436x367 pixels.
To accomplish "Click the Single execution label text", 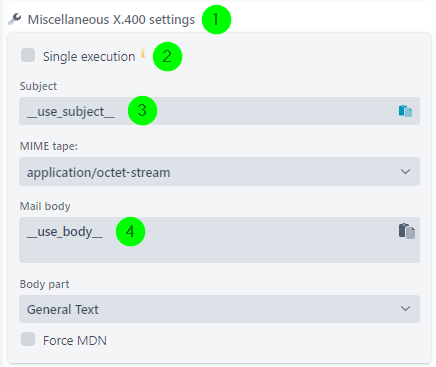I will tap(89, 57).
